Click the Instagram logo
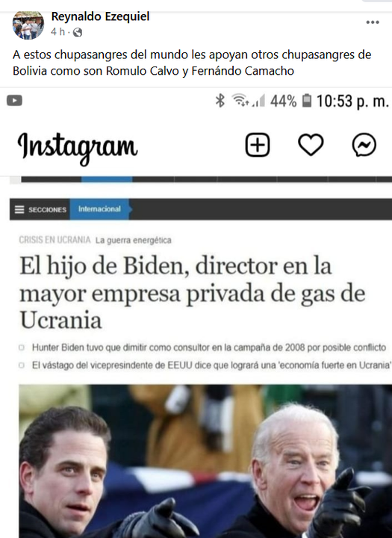The image size is (392, 538). point(78,147)
